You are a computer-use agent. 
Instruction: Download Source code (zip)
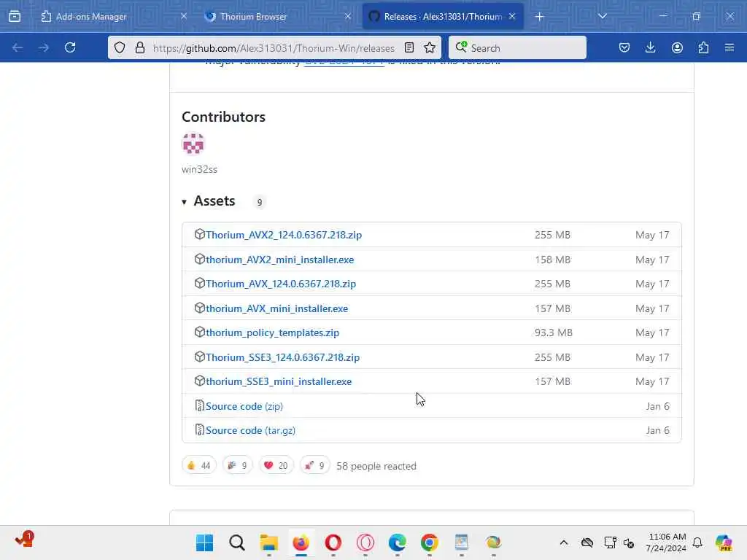244,406
